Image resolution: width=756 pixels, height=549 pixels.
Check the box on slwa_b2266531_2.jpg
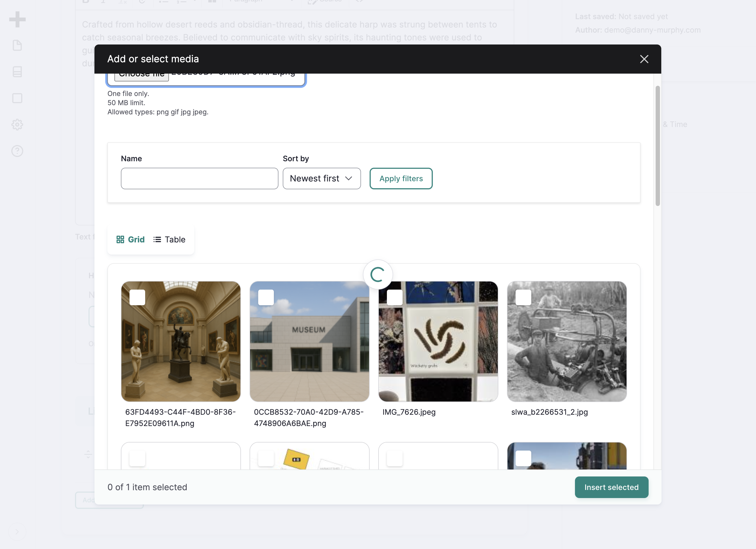pos(523,297)
